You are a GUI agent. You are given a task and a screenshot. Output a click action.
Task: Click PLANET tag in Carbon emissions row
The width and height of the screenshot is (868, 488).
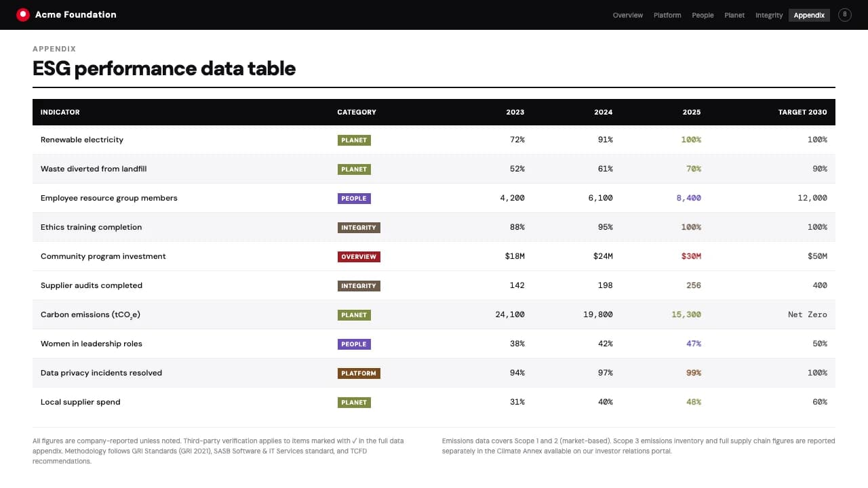354,315
